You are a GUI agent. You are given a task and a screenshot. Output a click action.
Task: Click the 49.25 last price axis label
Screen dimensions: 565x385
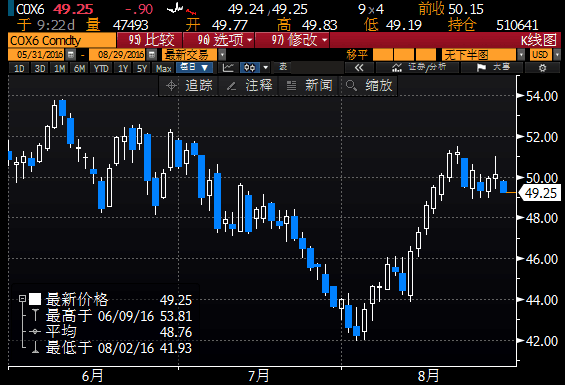point(540,193)
